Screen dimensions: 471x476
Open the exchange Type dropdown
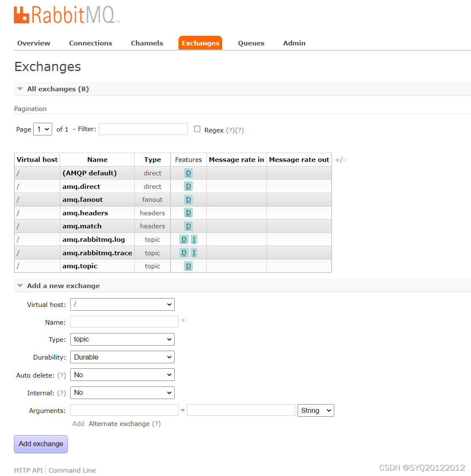(x=122, y=339)
